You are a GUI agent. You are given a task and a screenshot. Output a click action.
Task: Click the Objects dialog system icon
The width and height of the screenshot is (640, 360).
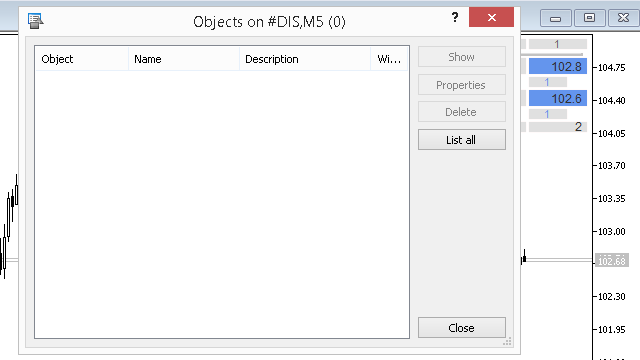(36, 20)
